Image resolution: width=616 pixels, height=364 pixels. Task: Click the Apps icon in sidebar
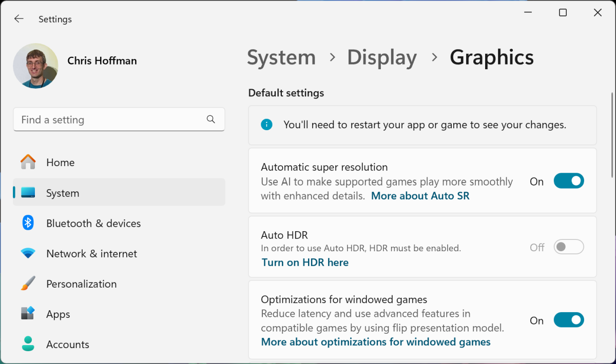pos(28,313)
